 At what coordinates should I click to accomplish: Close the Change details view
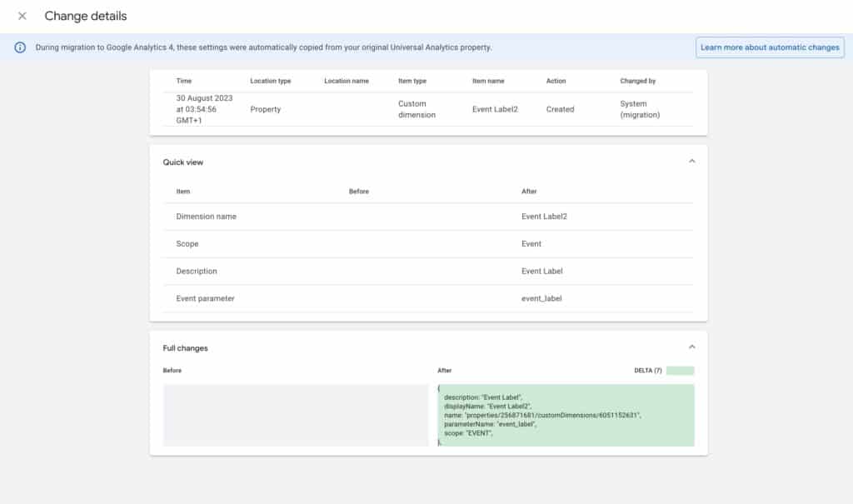[22, 16]
